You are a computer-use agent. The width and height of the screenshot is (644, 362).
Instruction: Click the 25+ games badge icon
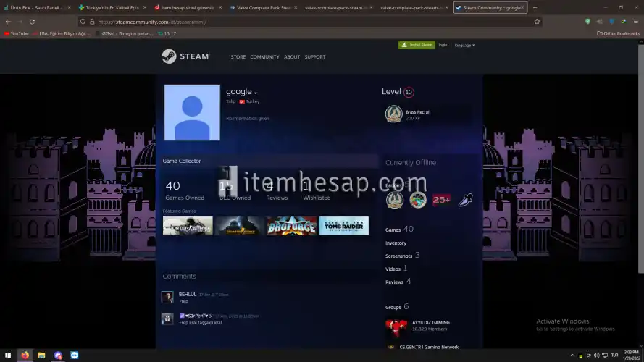pyautogui.click(x=441, y=200)
